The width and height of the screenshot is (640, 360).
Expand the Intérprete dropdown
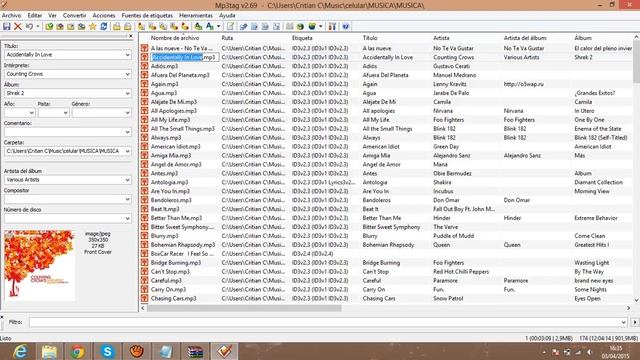[x=127, y=74]
